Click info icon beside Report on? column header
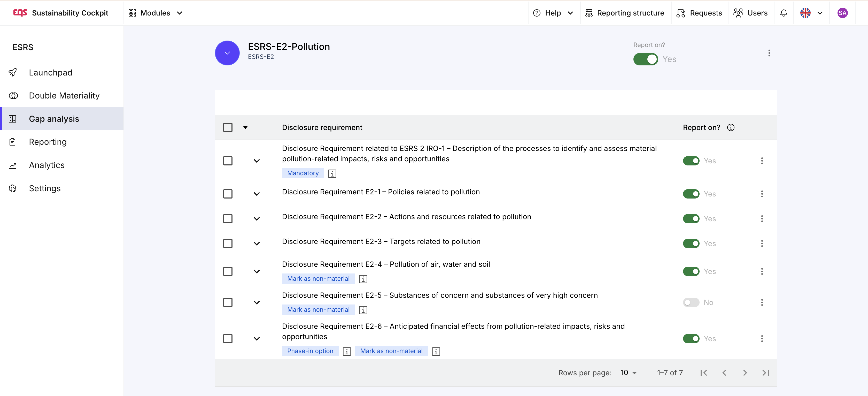This screenshot has height=396, width=868. pos(731,127)
